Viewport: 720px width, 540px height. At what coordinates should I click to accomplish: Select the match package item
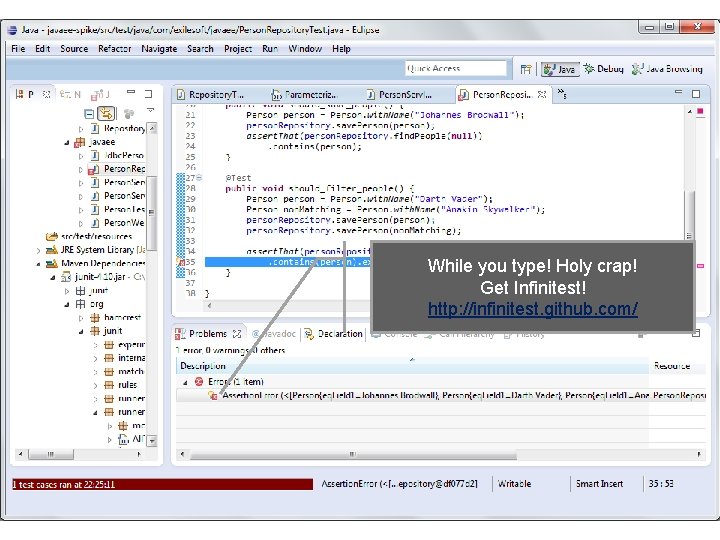click(x=124, y=371)
